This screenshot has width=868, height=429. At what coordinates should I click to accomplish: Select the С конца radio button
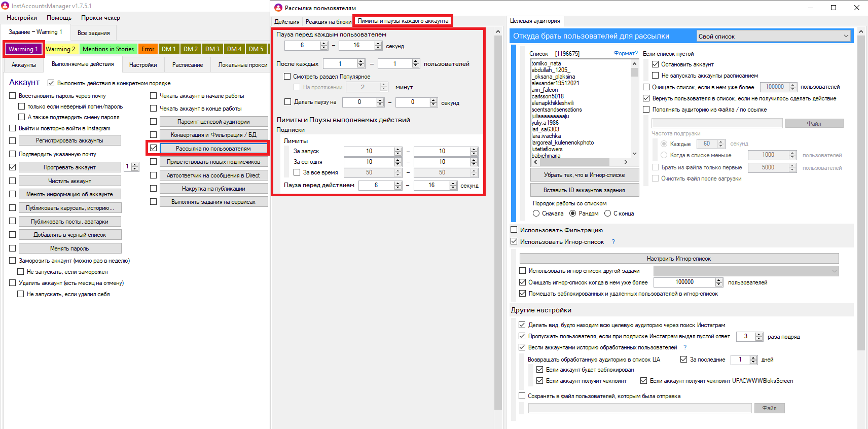pyautogui.click(x=607, y=213)
